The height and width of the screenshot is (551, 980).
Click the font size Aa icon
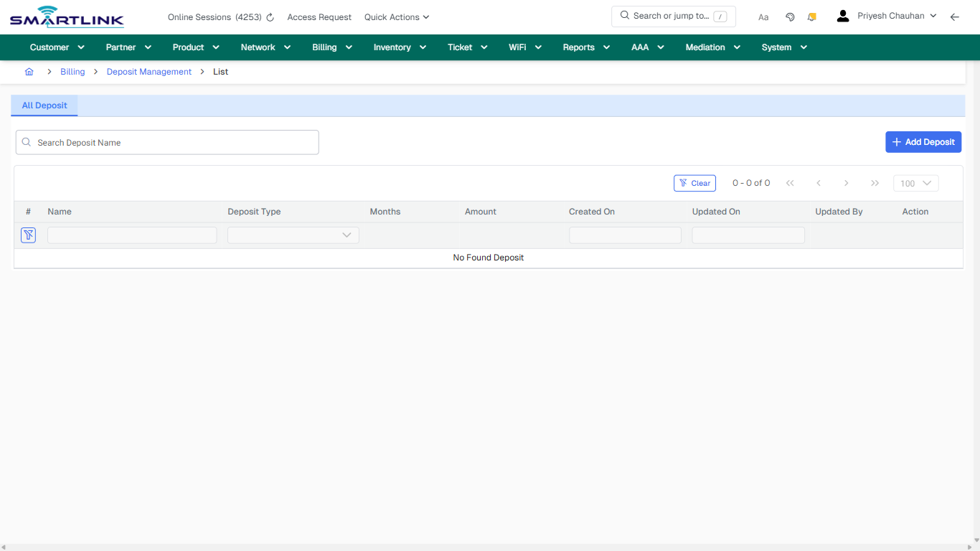click(763, 17)
